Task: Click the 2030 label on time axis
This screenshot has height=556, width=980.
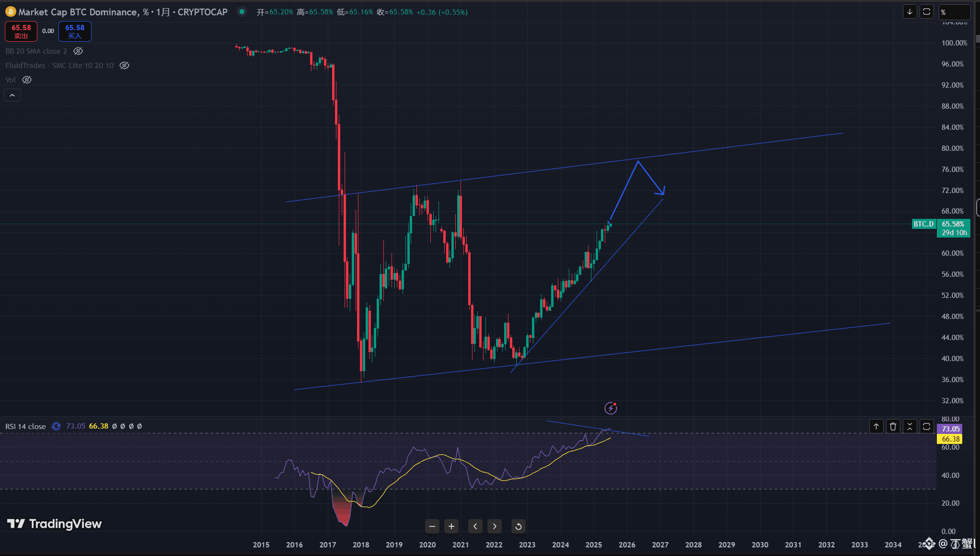Action: [760, 545]
